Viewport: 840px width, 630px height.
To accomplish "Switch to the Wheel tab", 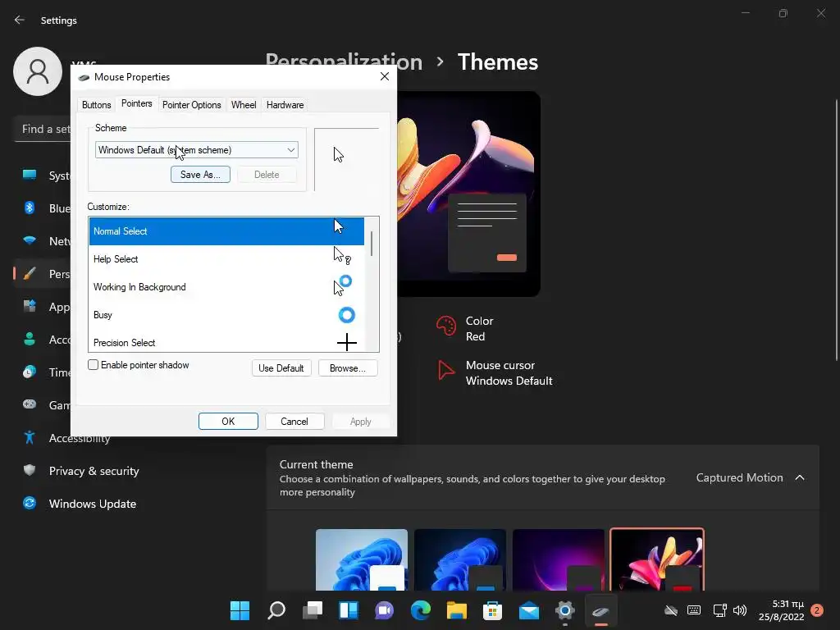I will (244, 105).
